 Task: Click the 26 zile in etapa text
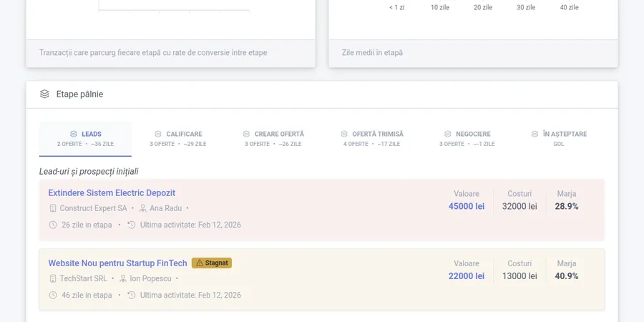87,225
